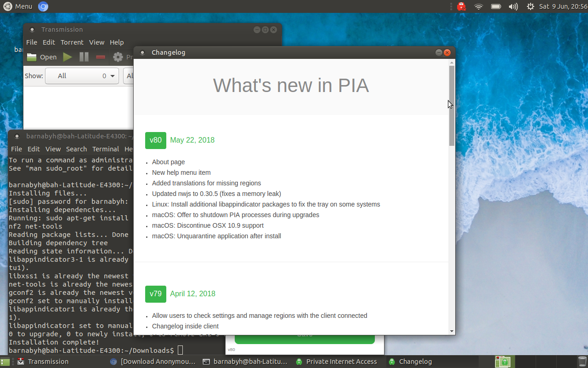
Task: Open the Search menu in the terminal
Action: click(x=76, y=149)
